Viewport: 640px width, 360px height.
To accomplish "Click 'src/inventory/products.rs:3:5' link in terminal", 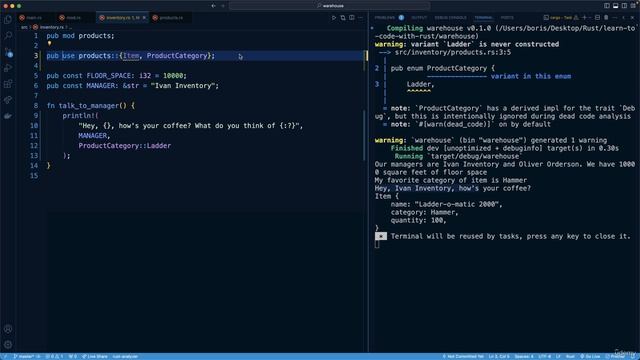I will point(453,52).
